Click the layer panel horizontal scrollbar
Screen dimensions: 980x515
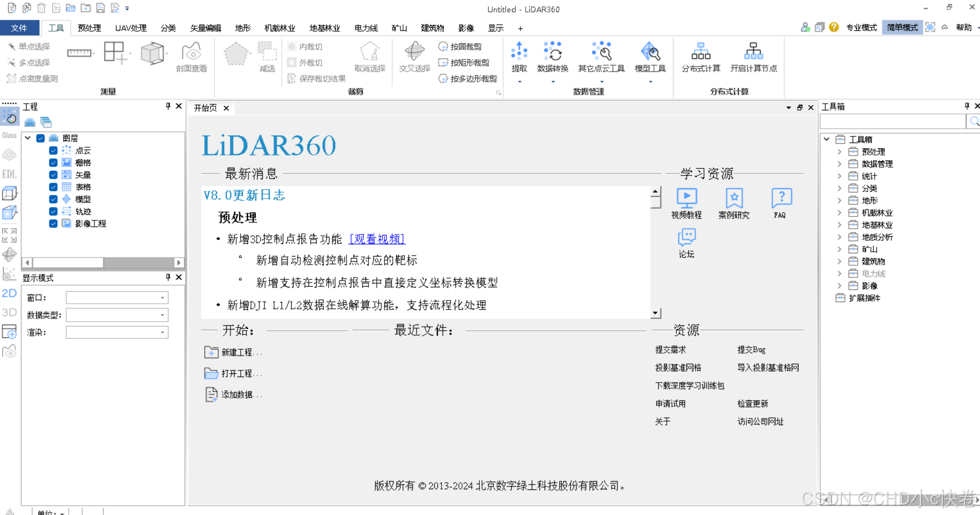[x=103, y=263]
